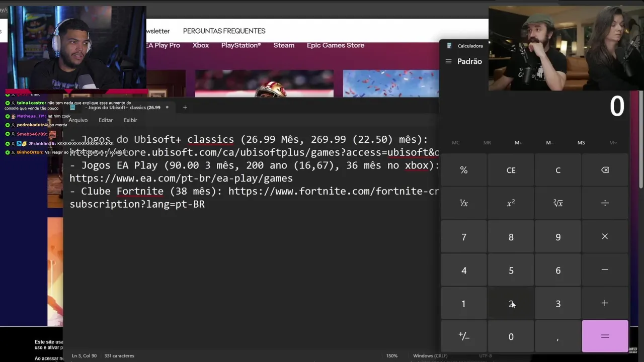The image size is (644, 362).
Task: Click the PlayStation tab on EA page
Action: [x=241, y=45]
